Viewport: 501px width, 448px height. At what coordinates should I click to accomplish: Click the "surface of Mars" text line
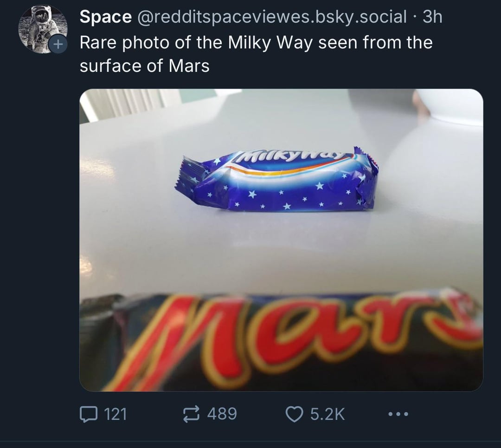coord(144,66)
